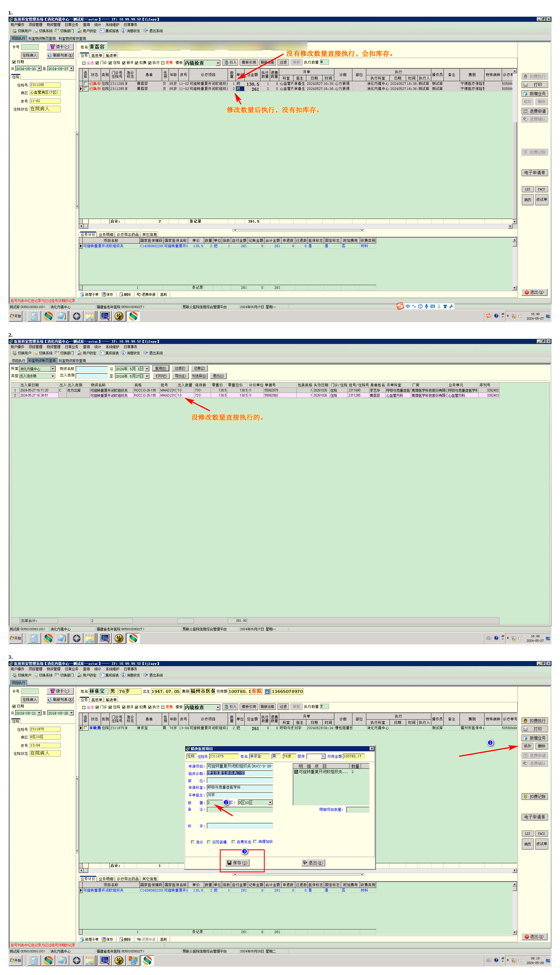Tick the 急诊 checkbox in the 修改医技项目 dialog
The height and width of the screenshot is (975, 560).
[193, 842]
